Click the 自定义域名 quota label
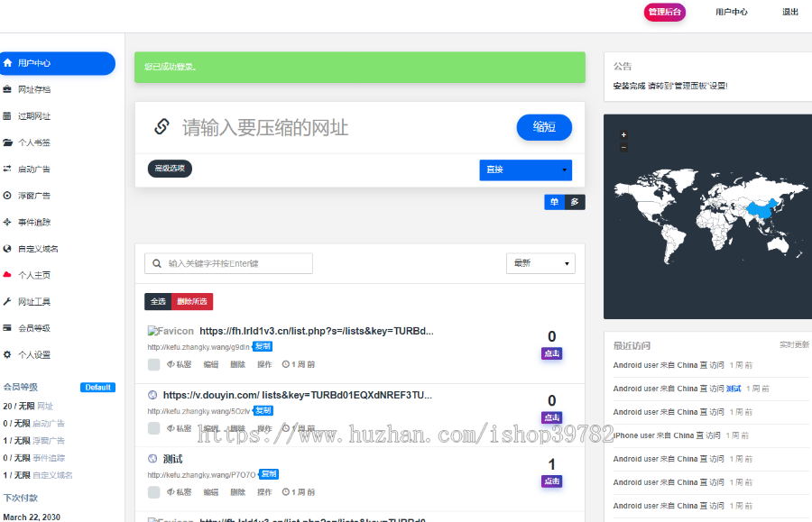 click(x=53, y=475)
